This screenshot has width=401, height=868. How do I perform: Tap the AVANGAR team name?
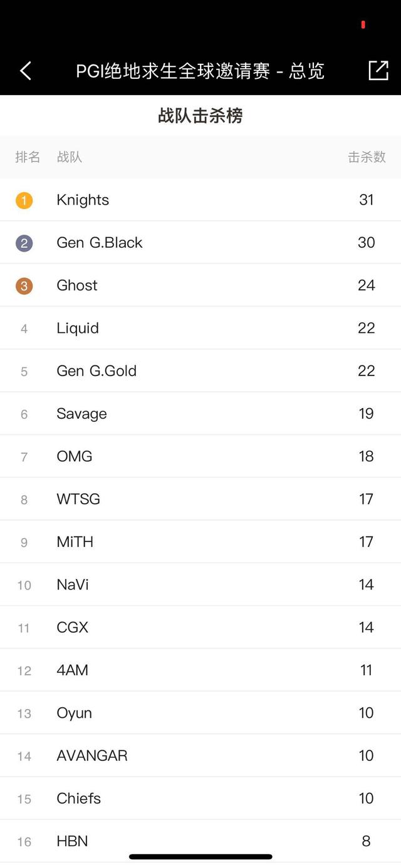[x=92, y=756]
